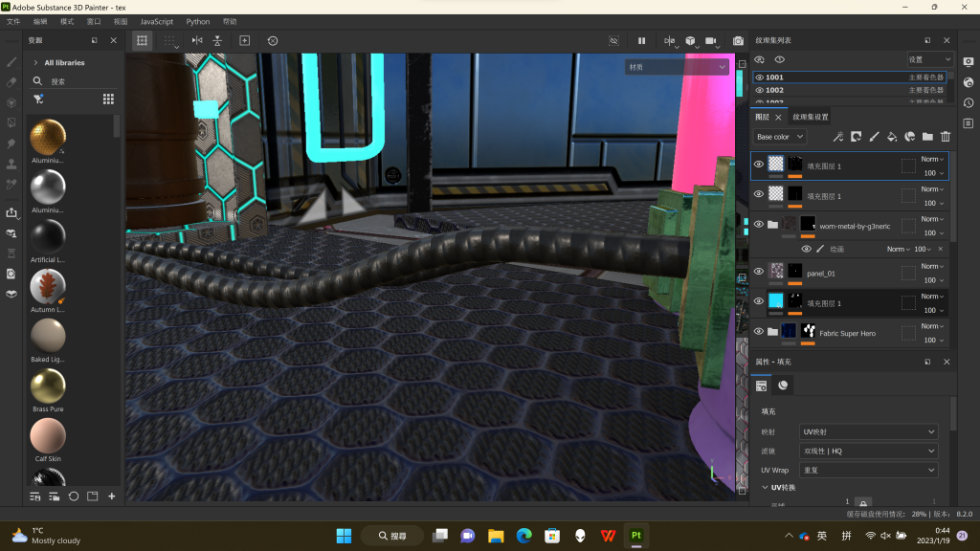Add a new paint layer
Viewport: 980px width, 551px height.
(x=874, y=137)
